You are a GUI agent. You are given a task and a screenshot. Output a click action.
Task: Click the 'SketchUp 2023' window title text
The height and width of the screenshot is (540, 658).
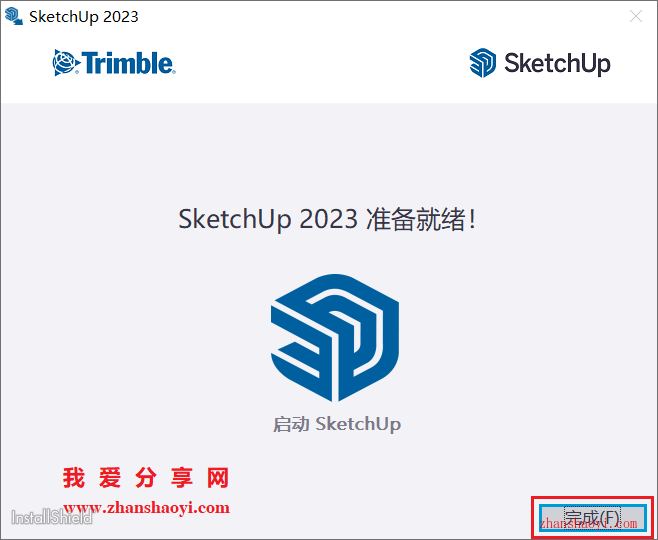84,17
